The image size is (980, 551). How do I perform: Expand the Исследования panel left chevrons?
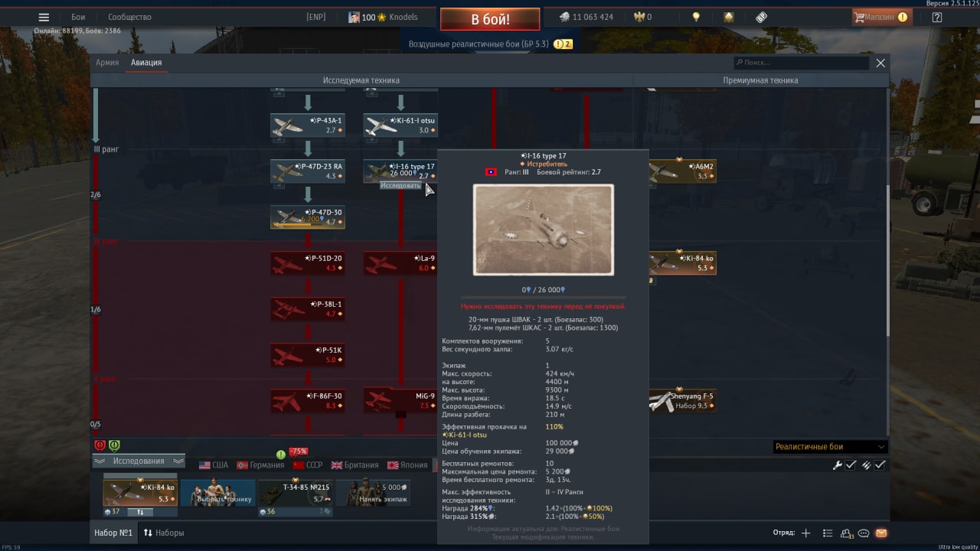click(101, 461)
